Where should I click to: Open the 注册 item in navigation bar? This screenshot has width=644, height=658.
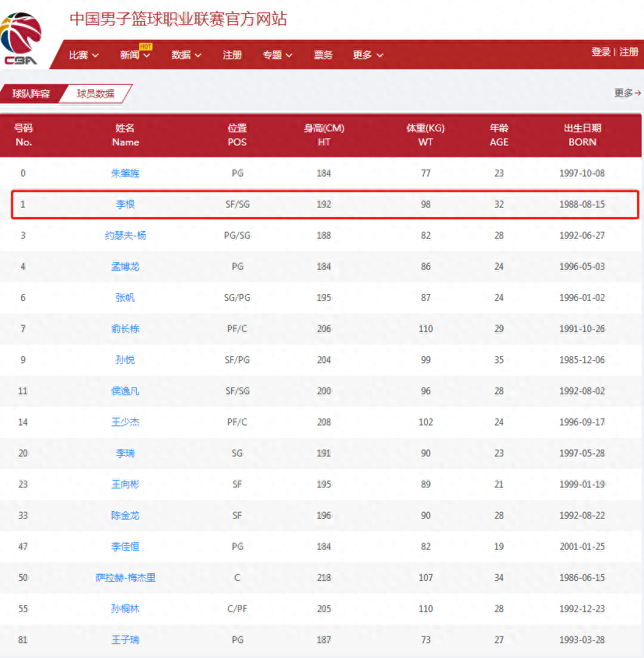pos(232,55)
